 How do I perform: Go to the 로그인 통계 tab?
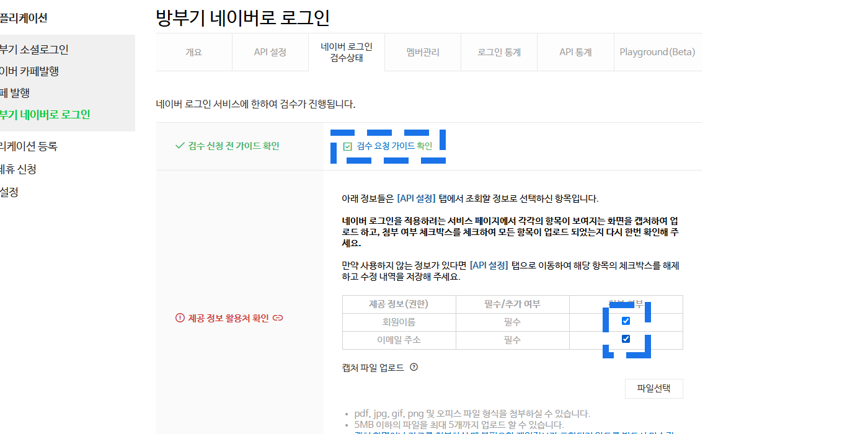[499, 52]
